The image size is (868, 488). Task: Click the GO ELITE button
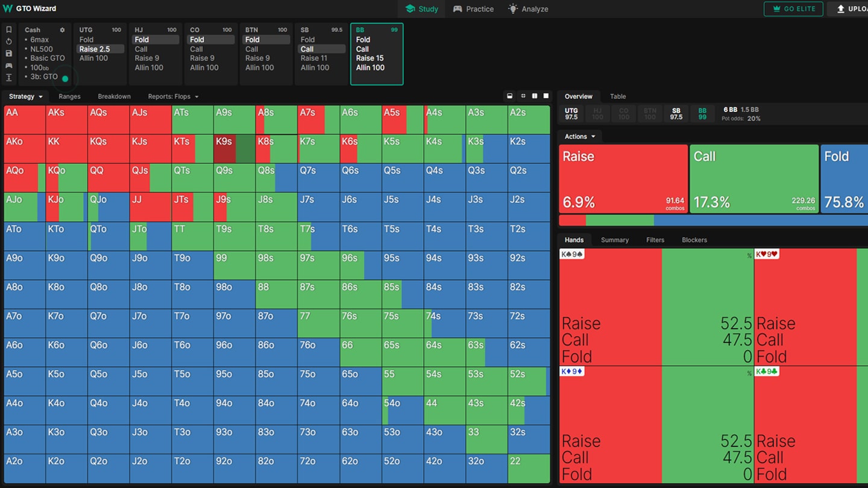[x=793, y=9]
